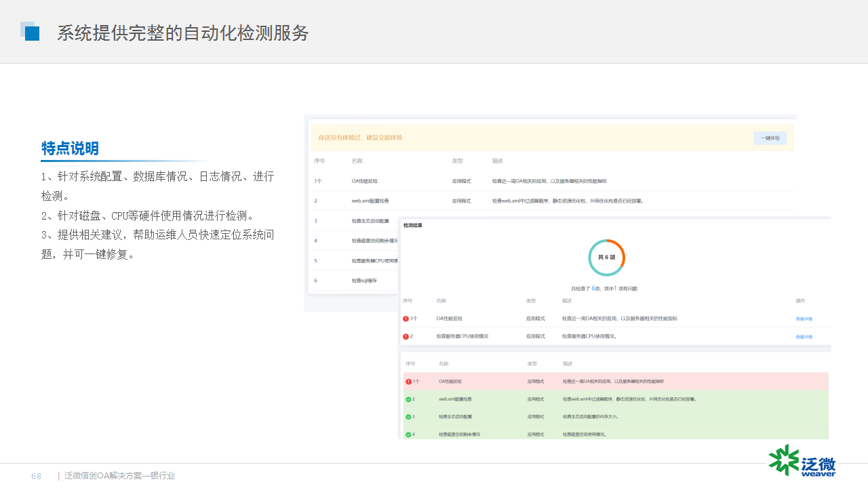Select 检查sql缓存 row in the list
This screenshot has width=868, height=488.
[x=363, y=281]
